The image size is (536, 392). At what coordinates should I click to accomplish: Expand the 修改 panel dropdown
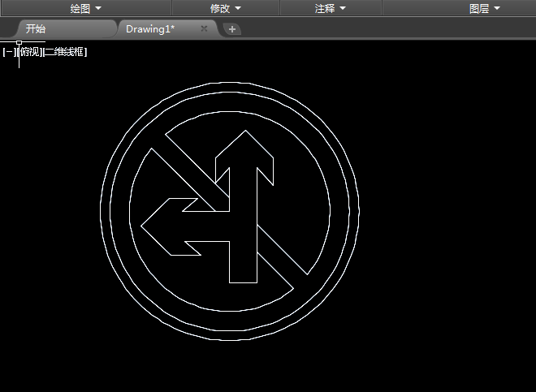pos(225,8)
